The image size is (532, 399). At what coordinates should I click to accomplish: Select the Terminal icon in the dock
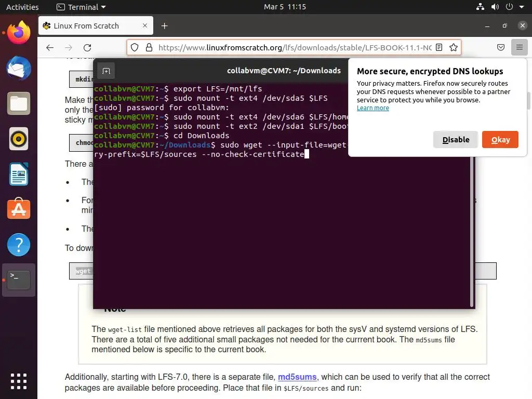tap(19, 280)
